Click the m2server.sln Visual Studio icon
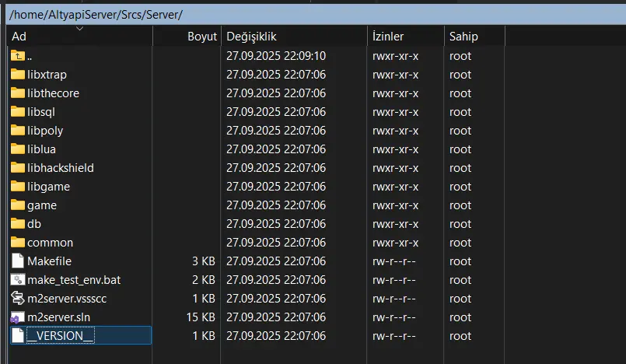This screenshot has height=364, width=626. [x=18, y=317]
